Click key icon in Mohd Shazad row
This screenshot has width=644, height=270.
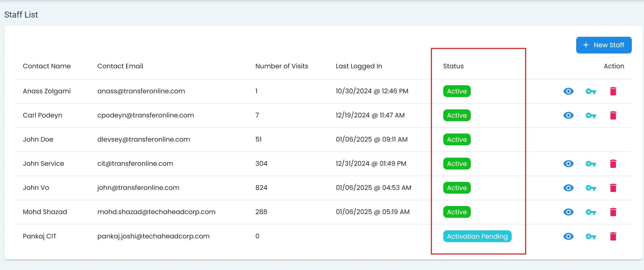tap(591, 212)
